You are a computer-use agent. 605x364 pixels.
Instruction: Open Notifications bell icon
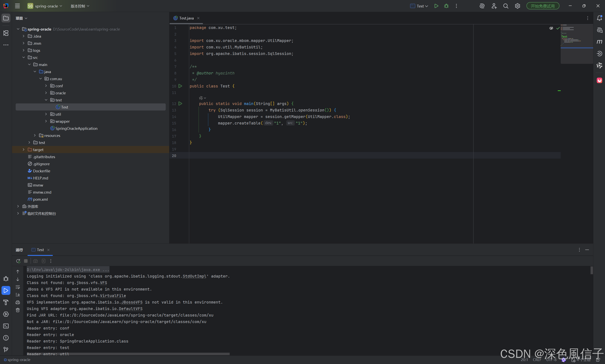[599, 18]
